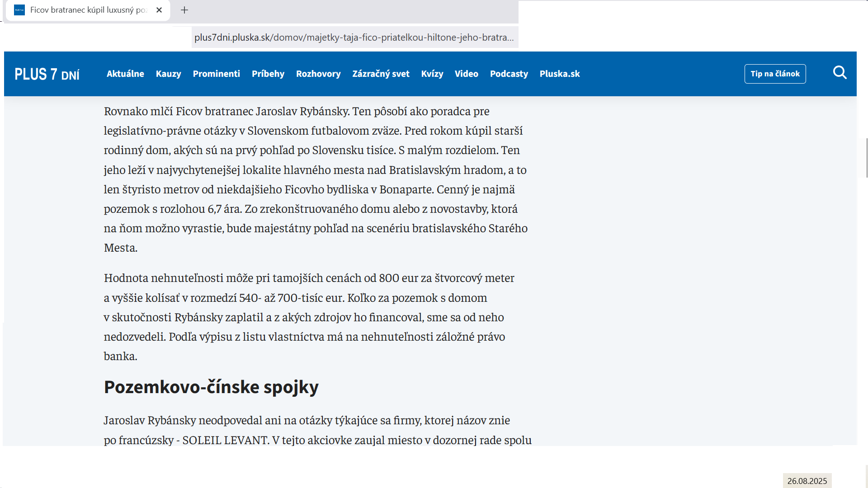Click the PLUS 7 DNÍ site logo
Image resolution: width=868 pixels, height=488 pixels.
[x=47, y=74]
